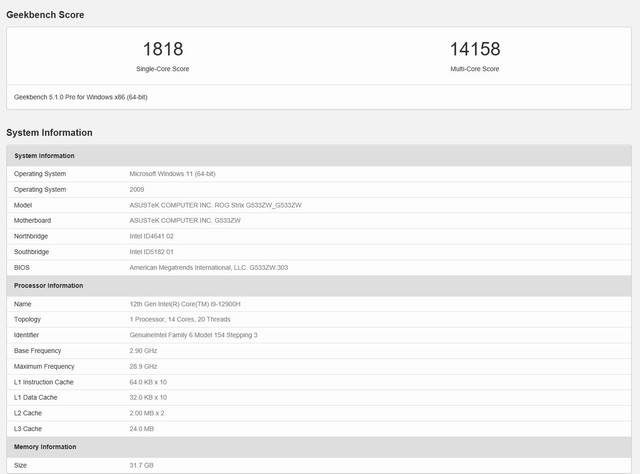Click the ROG Strix G533ZW model value
The height and width of the screenshot is (474, 640).
tap(215, 204)
